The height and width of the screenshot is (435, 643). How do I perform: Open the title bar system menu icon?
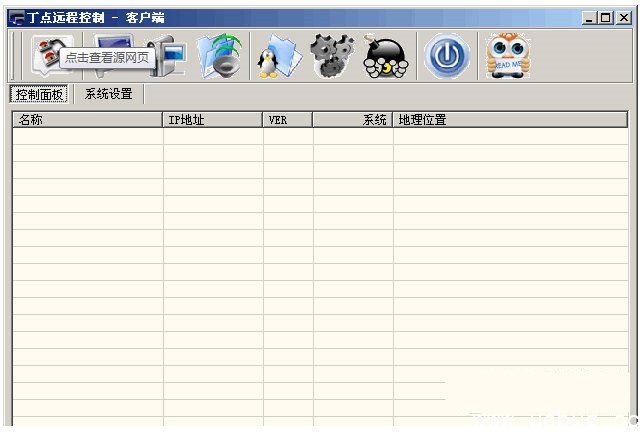pyautogui.click(x=17, y=18)
